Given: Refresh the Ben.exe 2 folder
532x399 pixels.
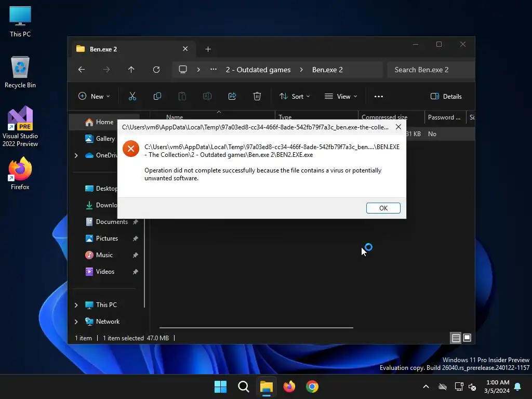Looking at the screenshot, I should coord(156,70).
